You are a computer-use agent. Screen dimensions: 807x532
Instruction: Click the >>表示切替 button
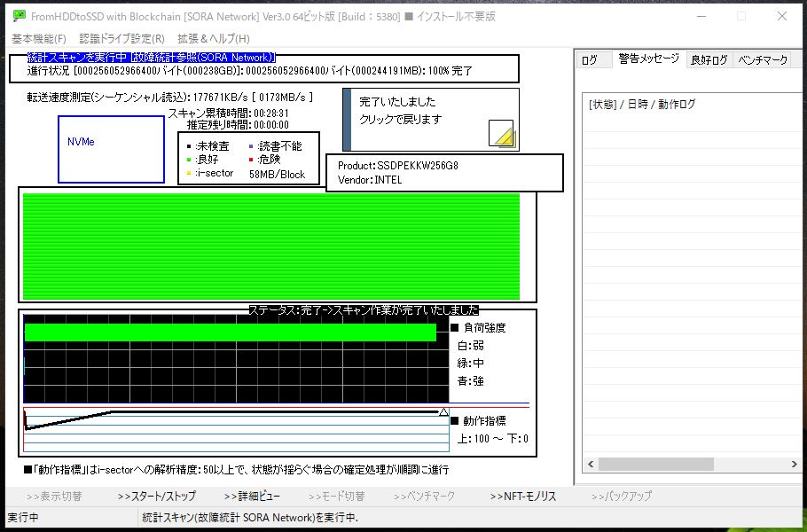[x=54, y=497]
